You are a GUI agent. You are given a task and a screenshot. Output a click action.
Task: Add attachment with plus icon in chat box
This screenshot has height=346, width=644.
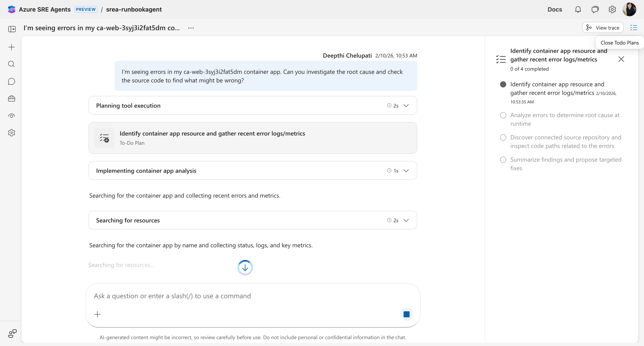tap(97, 314)
